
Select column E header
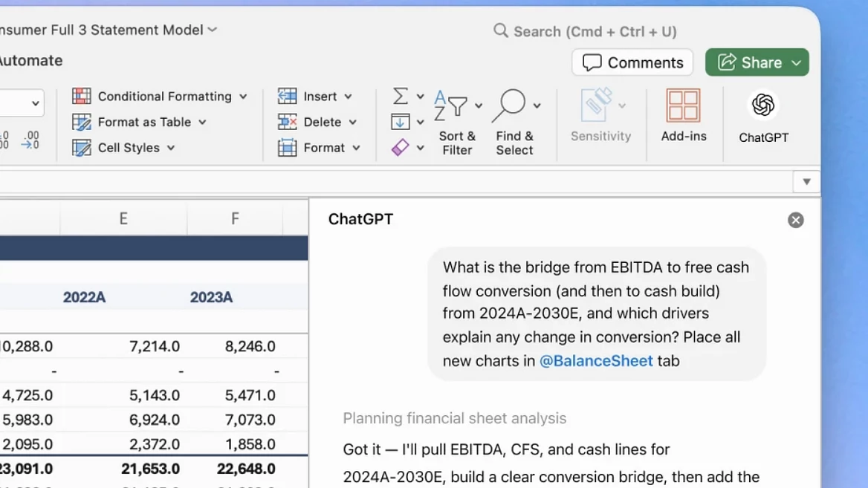[x=123, y=218]
